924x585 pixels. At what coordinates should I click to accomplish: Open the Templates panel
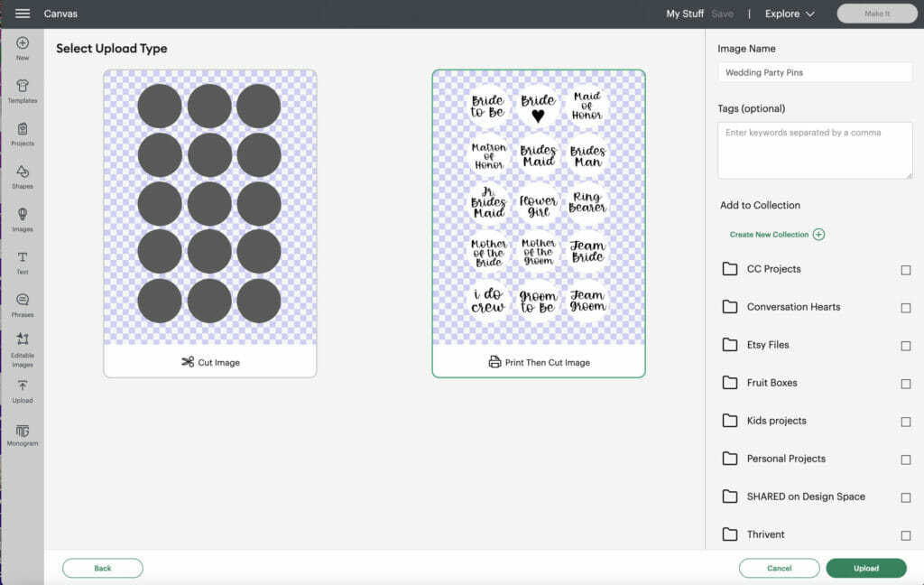23,91
